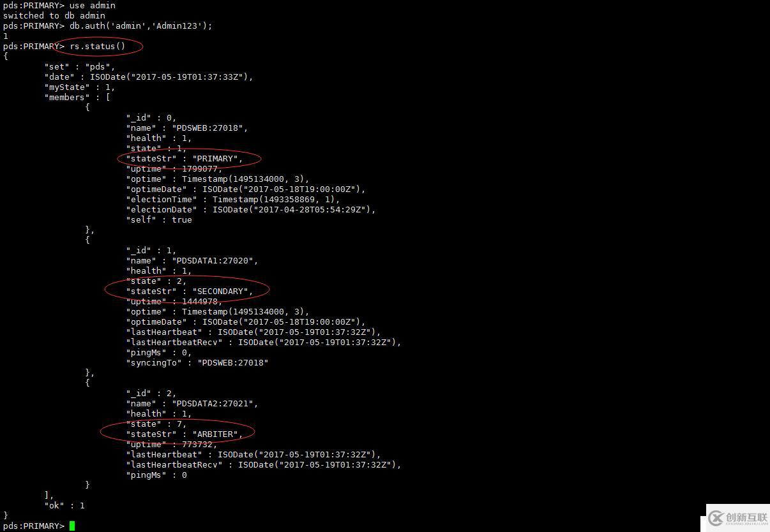Click the green terminal cursor block
This screenshot has height=532, width=770.
(72, 526)
